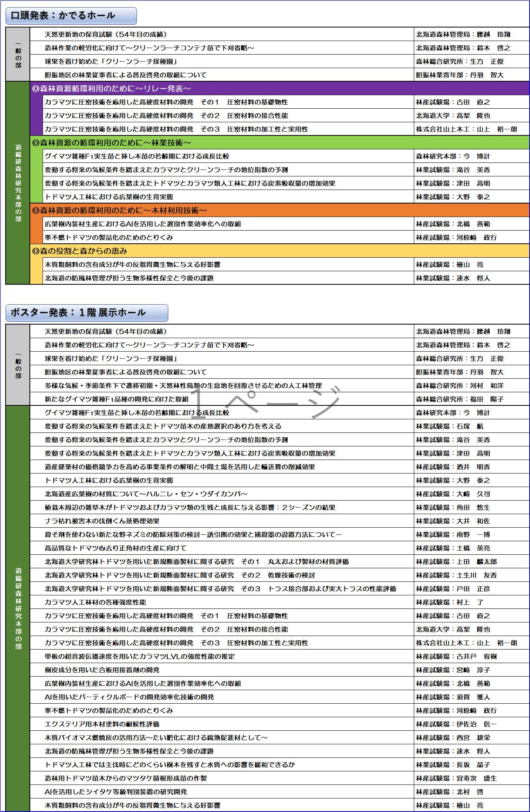
Task: Click presenter 林業試験場：南野 一博
Action: (x=453, y=534)
